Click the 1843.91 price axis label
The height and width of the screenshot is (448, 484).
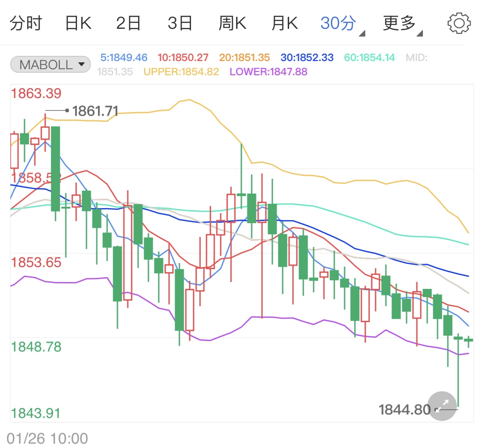(36, 414)
